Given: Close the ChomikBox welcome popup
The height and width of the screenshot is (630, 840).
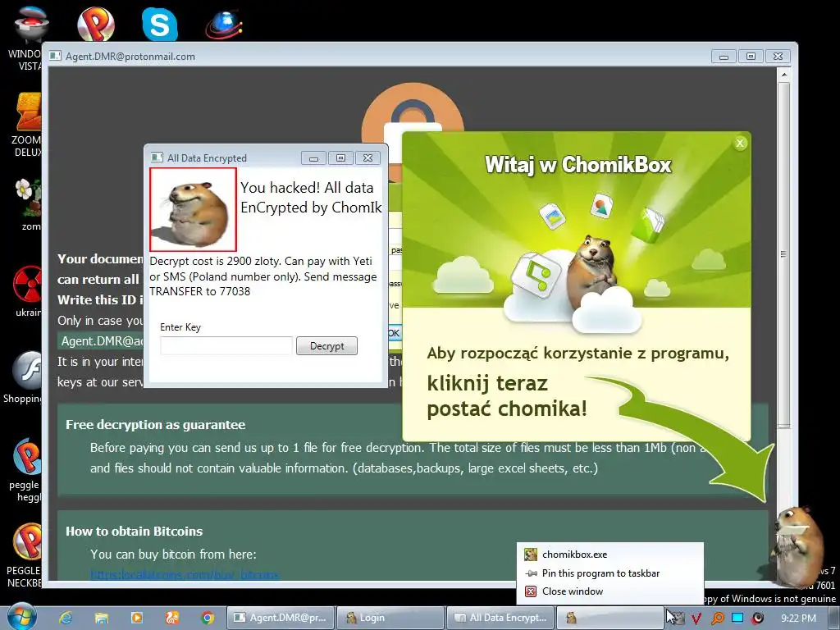Looking at the screenshot, I should point(740,143).
